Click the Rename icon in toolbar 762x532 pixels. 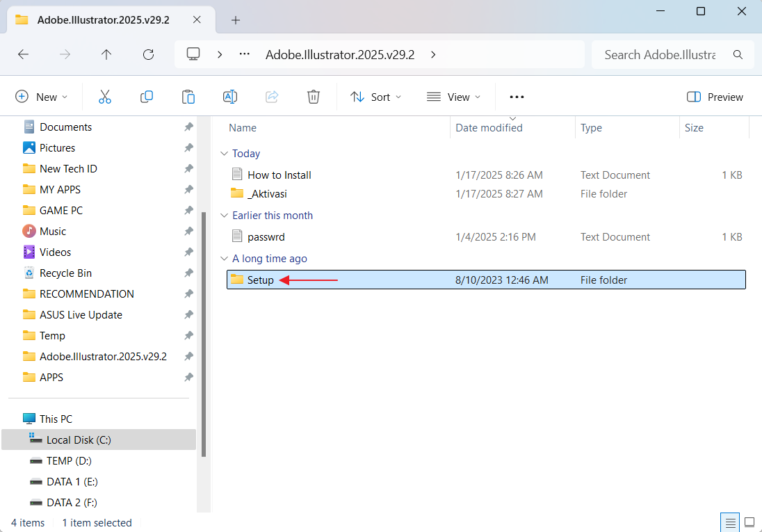[x=230, y=97]
